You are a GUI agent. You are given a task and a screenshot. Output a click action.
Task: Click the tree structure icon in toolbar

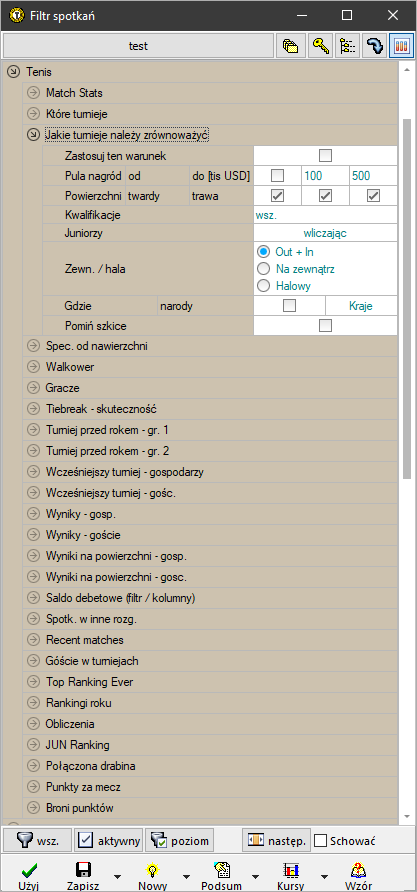coord(348,46)
